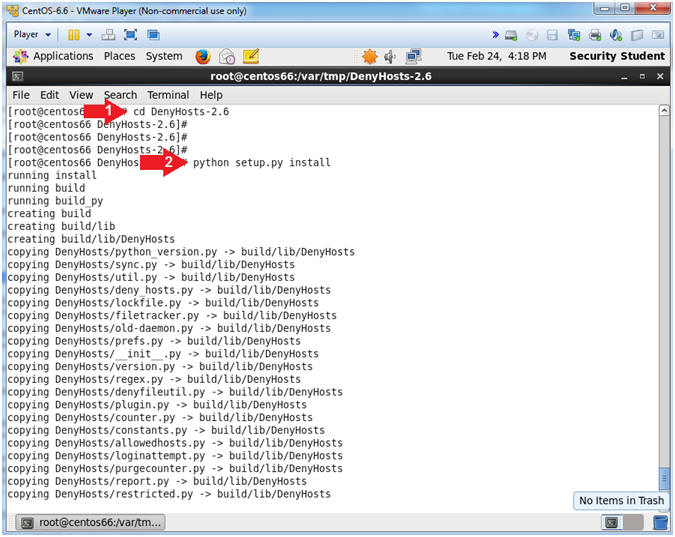The width and height of the screenshot is (675, 537).
Task: Click the orange update notification icon
Action: pyautogui.click(x=369, y=56)
